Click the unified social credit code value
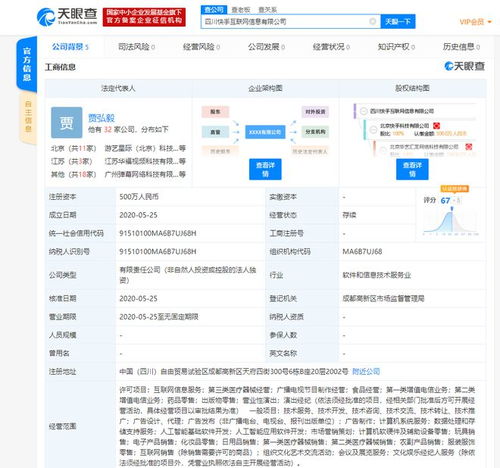 pyautogui.click(x=158, y=233)
